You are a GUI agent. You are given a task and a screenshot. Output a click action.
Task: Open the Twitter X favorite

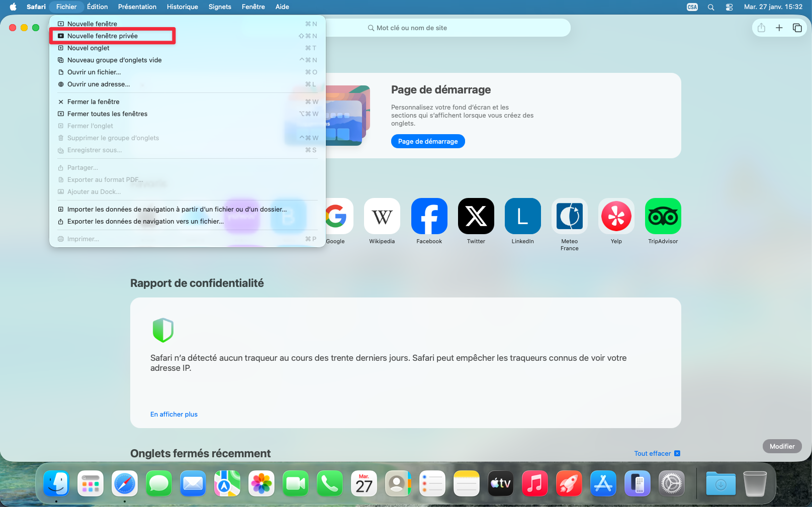click(x=476, y=216)
